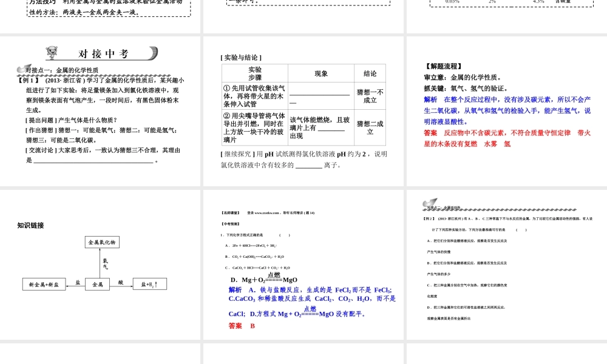Click the 方法技巧 note at top

(109, 7)
